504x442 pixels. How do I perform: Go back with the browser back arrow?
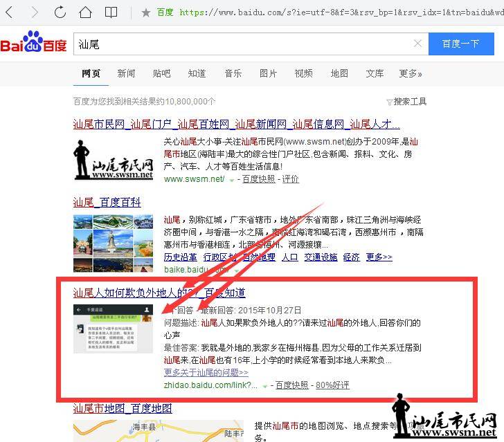(x=9, y=12)
